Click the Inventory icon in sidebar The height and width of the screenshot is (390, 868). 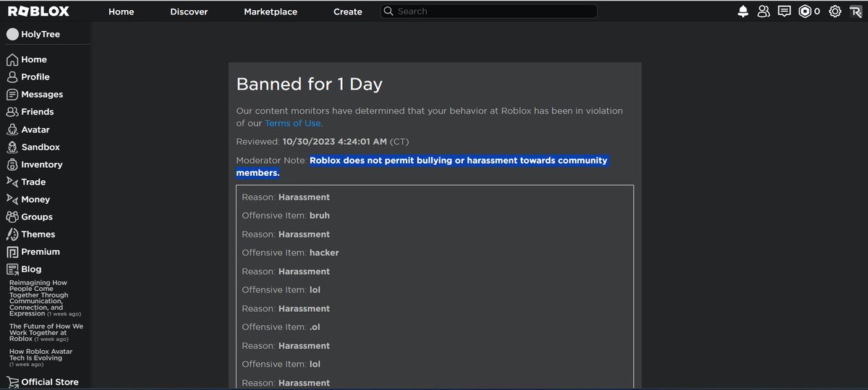click(12, 164)
